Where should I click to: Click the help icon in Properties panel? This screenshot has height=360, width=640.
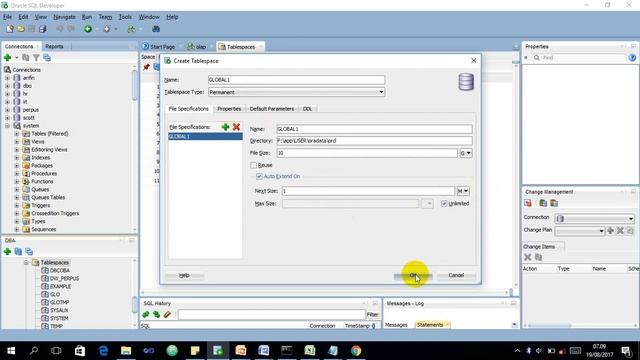(632, 58)
